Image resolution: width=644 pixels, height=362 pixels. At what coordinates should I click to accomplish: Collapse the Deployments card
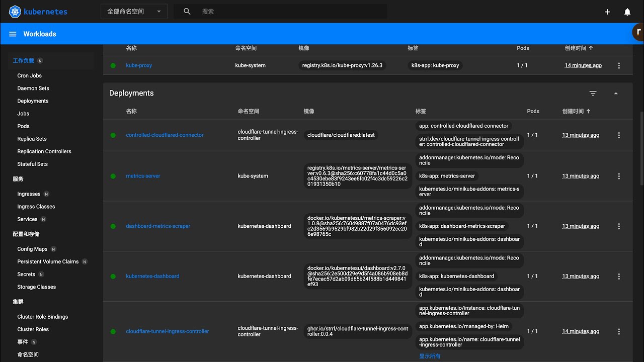616,93
